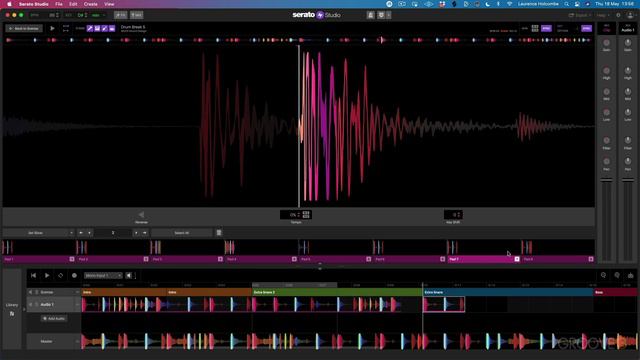Open the Edit menu
Image resolution: width=640 pixels, height=360 pixels.
tap(73, 4)
